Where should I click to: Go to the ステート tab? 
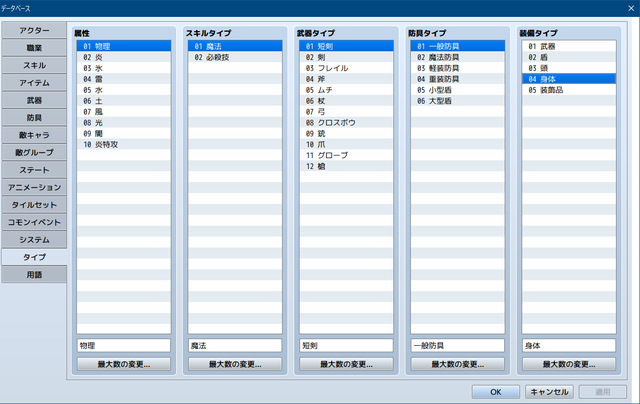coord(34,170)
